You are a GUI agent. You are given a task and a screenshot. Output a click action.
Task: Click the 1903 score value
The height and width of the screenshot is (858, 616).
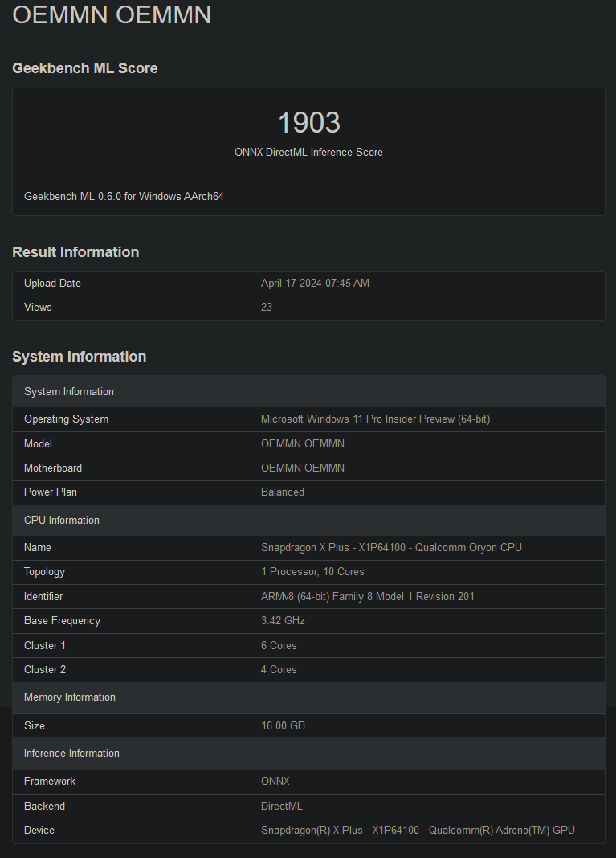pyautogui.click(x=309, y=122)
